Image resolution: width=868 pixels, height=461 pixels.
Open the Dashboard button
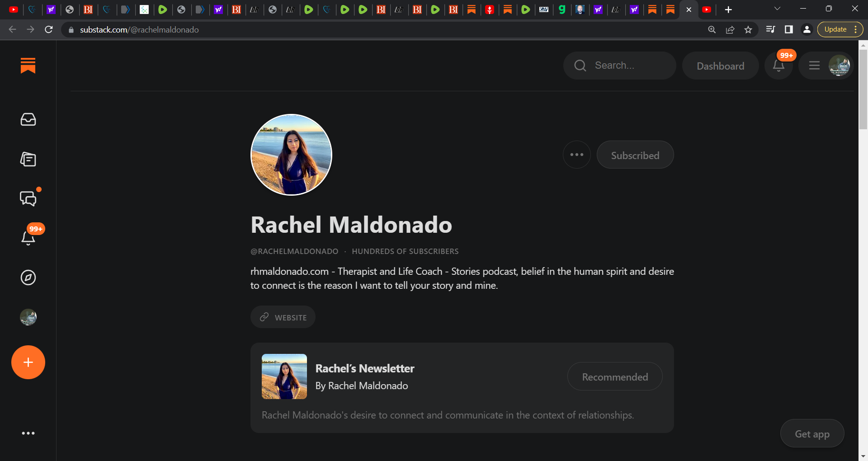click(720, 66)
